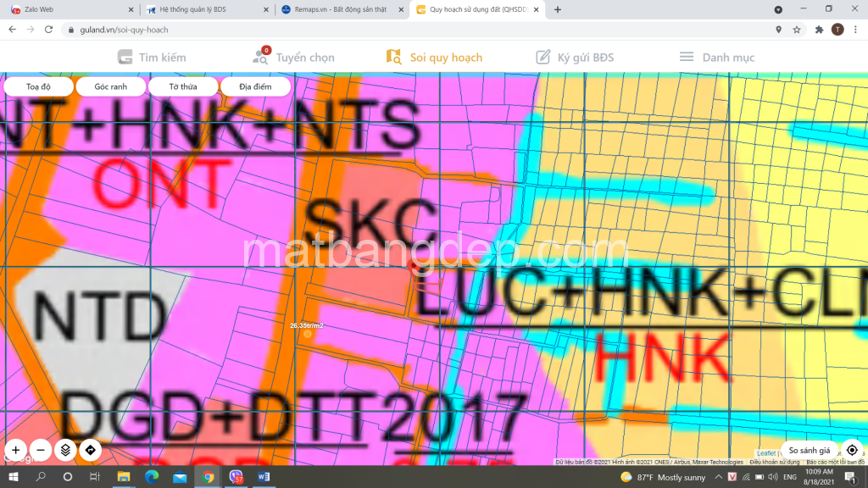868x488 pixels.
Task: Open the Windows Start menu
Action: click(14, 476)
